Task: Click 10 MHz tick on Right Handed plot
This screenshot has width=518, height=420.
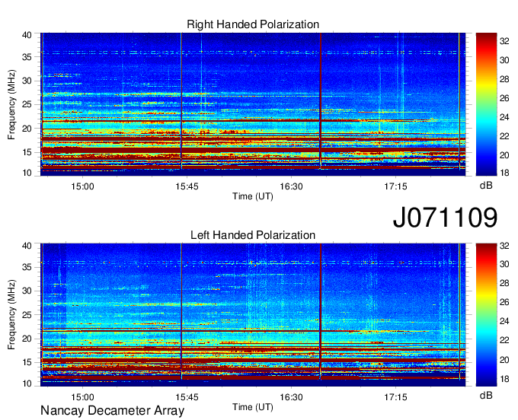Action: 27,173
